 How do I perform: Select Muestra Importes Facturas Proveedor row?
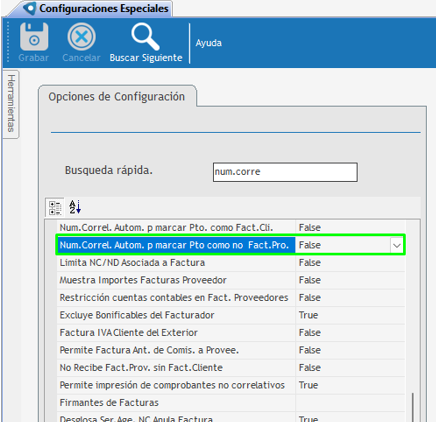(x=231, y=280)
